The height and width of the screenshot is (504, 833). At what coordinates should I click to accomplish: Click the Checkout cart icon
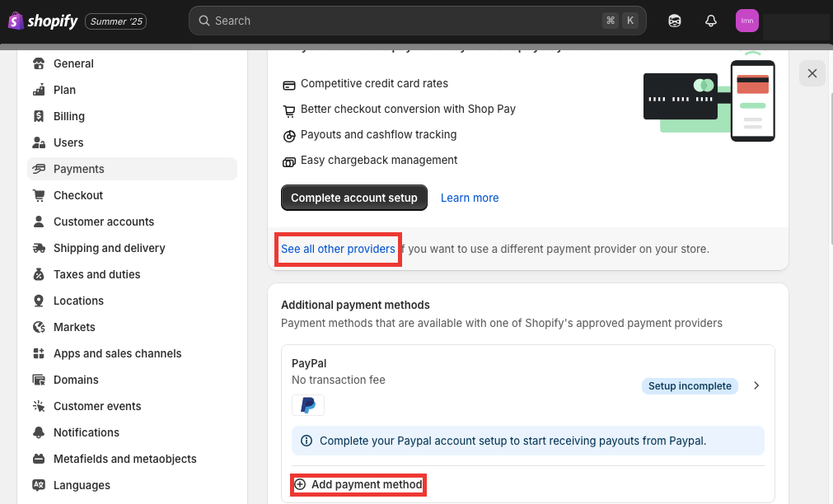pyautogui.click(x=39, y=195)
